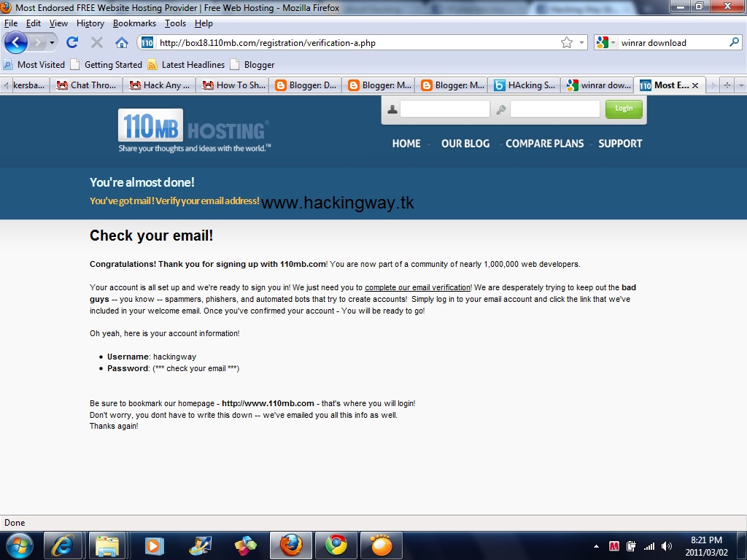The width and height of the screenshot is (747, 560).
Task: Reload the page with the refresh icon
Action: [x=72, y=43]
